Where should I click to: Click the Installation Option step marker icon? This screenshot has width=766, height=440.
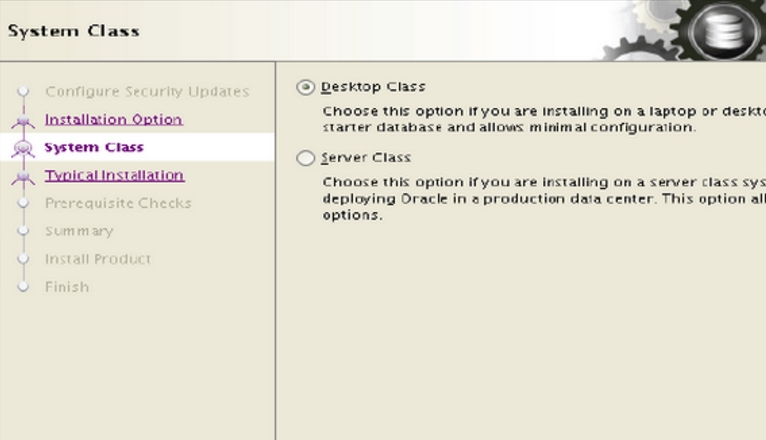click(x=23, y=121)
